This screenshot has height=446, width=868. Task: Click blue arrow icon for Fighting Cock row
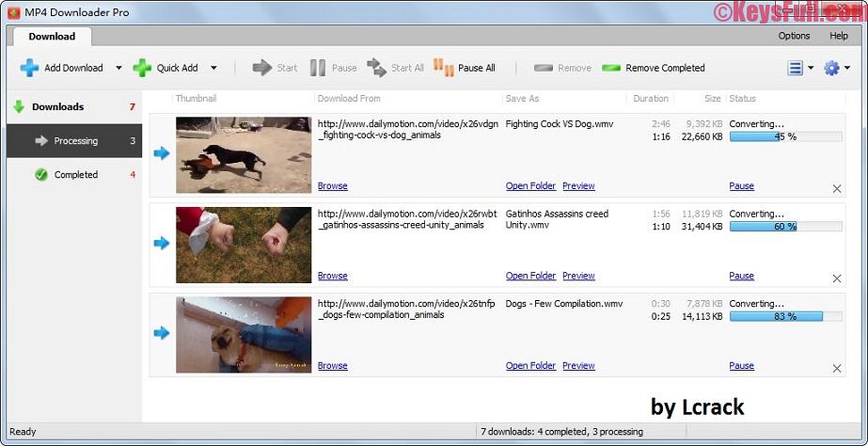tap(162, 153)
